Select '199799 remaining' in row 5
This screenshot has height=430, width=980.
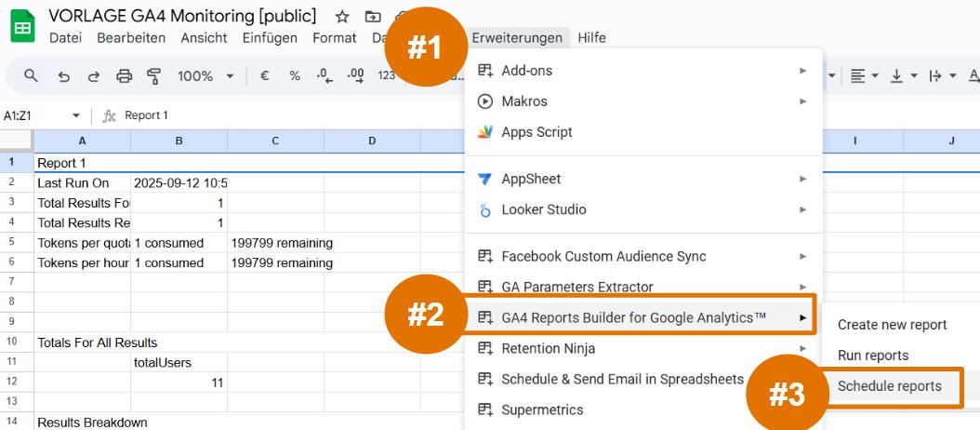tap(275, 243)
